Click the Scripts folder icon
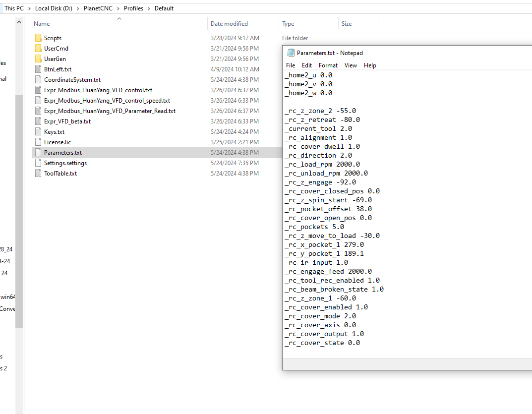Image resolution: width=532 pixels, height=414 pixels. pyautogui.click(x=38, y=38)
